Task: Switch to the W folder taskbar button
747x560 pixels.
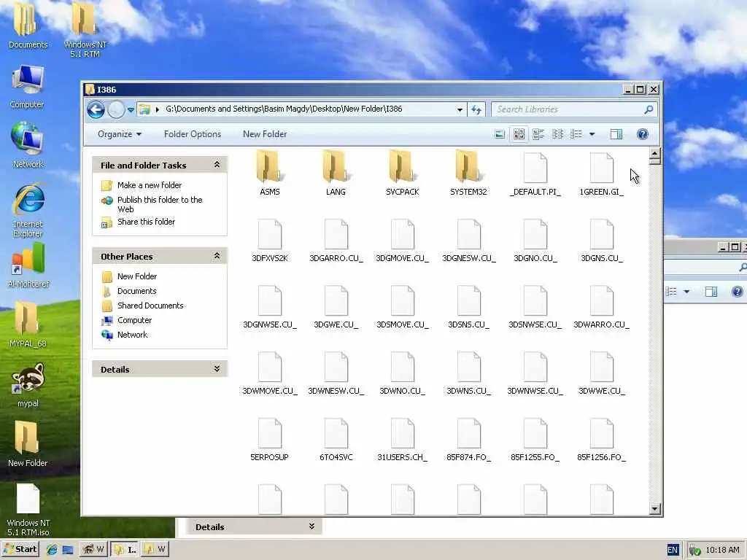Action: click(x=155, y=549)
